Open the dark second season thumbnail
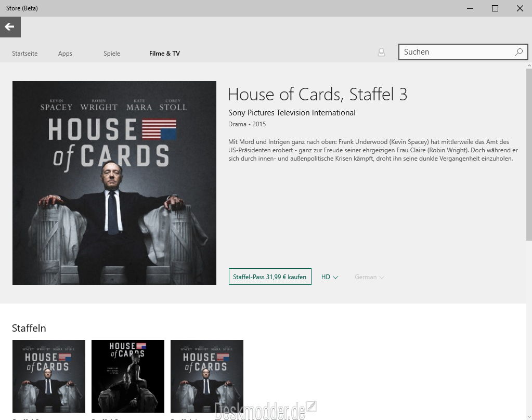This screenshot has height=420, width=532. [128, 376]
